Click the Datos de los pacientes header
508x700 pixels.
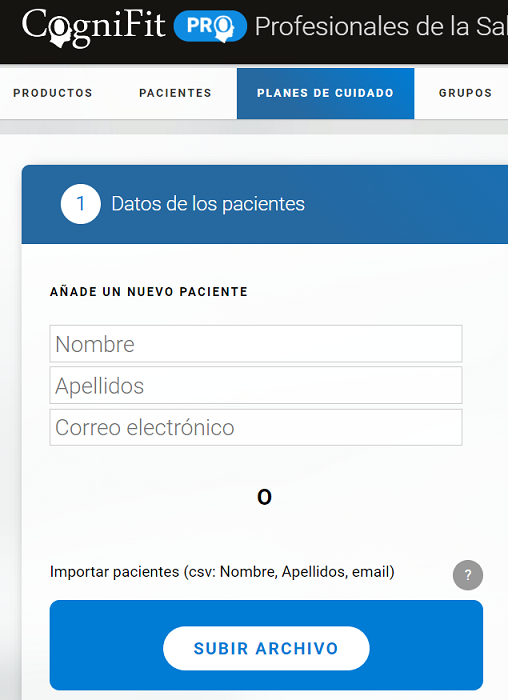tap(208, 204)
